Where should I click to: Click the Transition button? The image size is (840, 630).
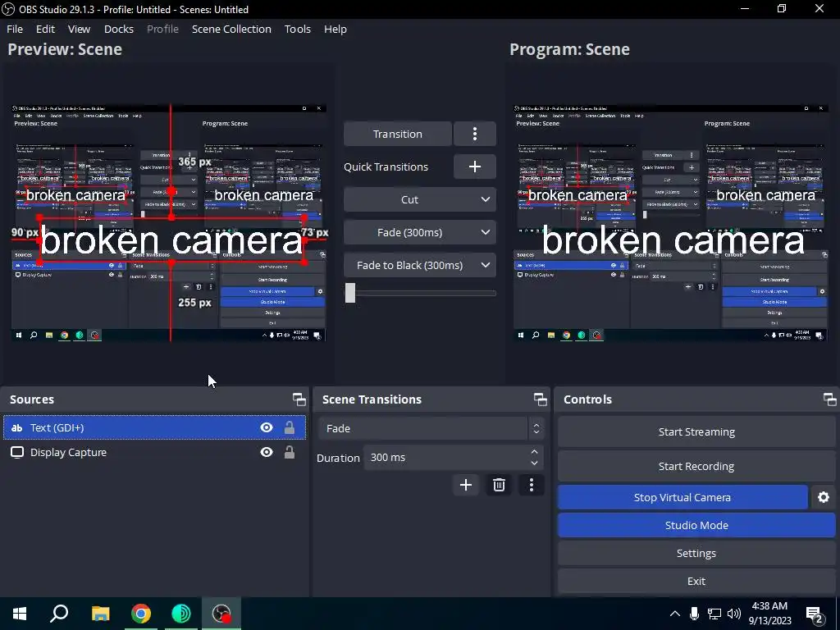coord(398,134)
